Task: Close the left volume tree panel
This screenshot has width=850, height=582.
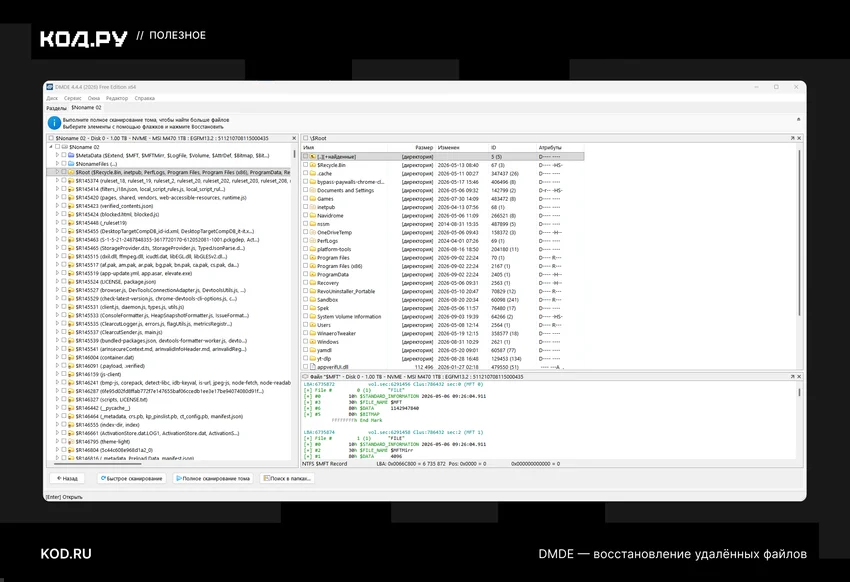Action: coord(294,138)
